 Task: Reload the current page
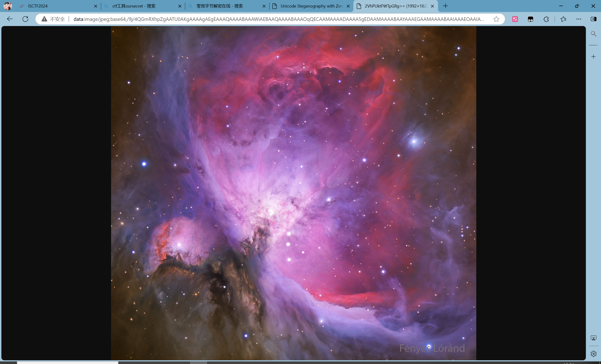[25, 19]
